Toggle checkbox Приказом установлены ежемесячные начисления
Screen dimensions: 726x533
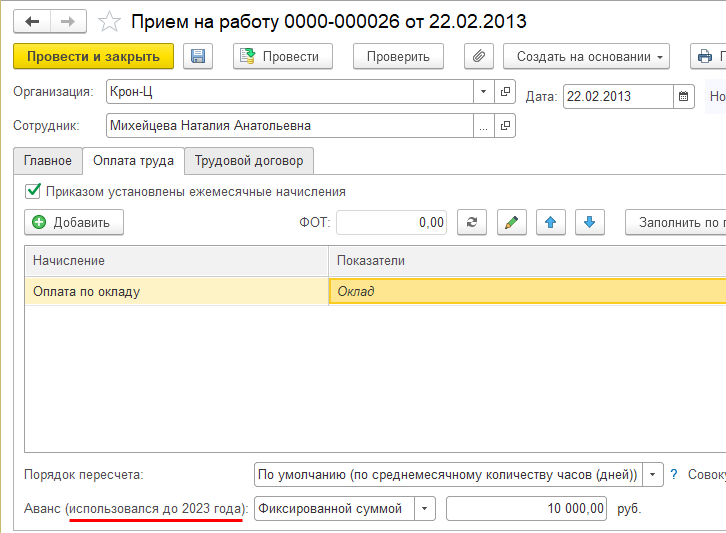34,191
